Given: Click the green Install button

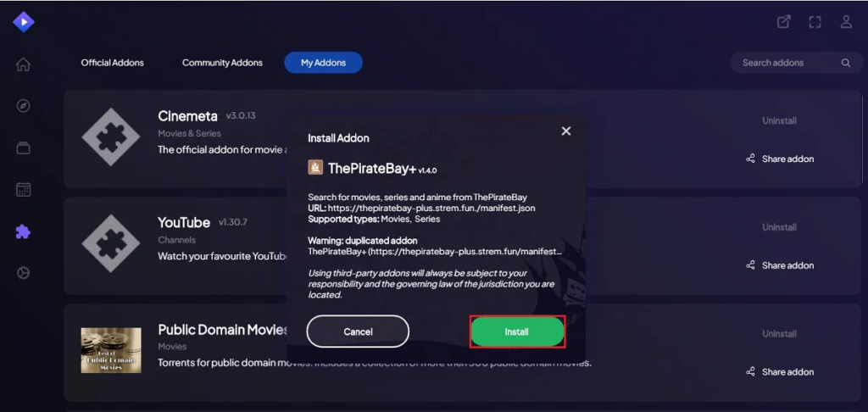Looking at the screenshot, I should 517,331.
